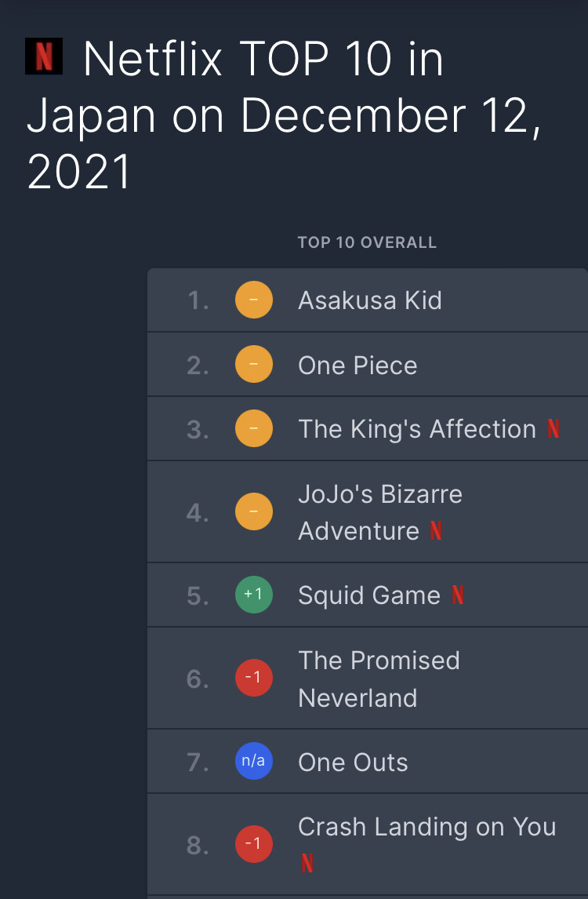Click the Netflix N icon after The King's Affection
Viewport: 588px width, 899px height.
554,428
